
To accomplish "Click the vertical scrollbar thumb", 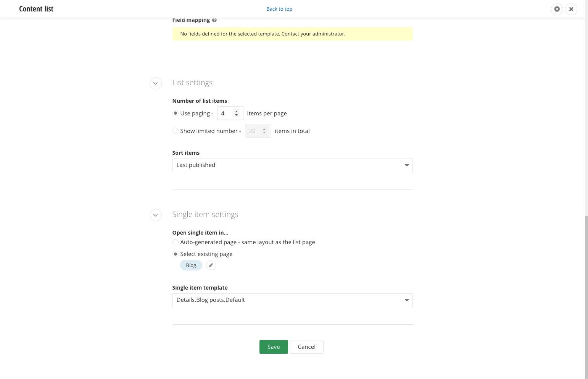I will (586, 297).
